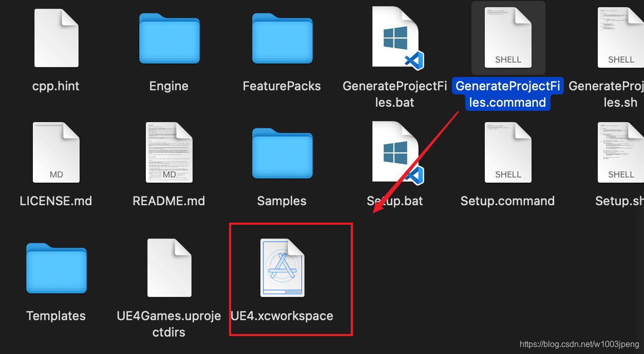Click the Setup.bat file name

[395, 201]
